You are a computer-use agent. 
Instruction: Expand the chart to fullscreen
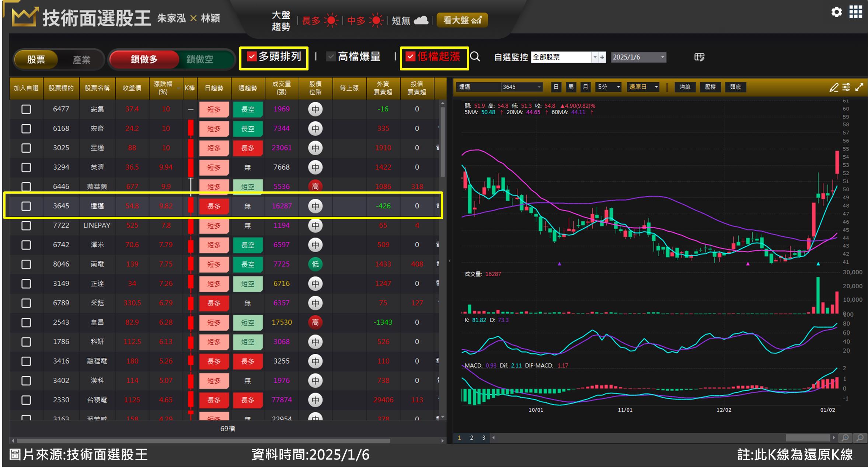pyautogui.click(x=859, y=87)
